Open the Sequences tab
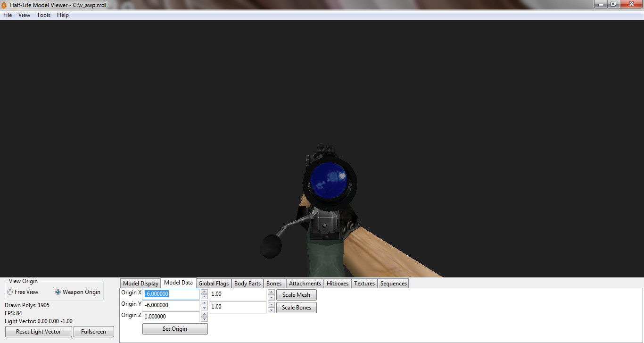The image size is (644, 343). (x=394, y=284)
